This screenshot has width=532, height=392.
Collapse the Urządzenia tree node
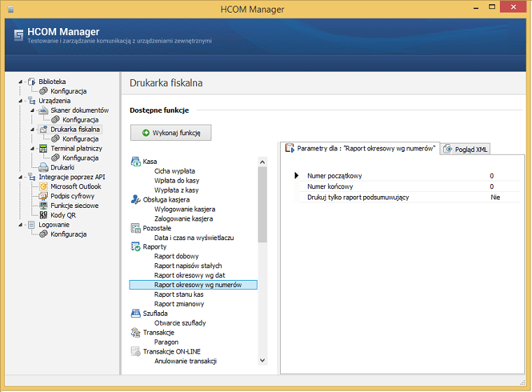click(21, 101)
